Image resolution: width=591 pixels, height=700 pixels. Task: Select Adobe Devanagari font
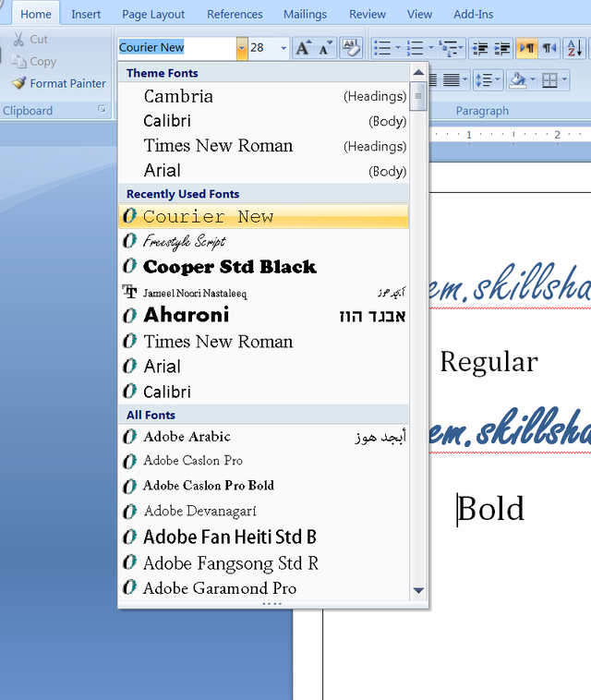tap(263, 512)
